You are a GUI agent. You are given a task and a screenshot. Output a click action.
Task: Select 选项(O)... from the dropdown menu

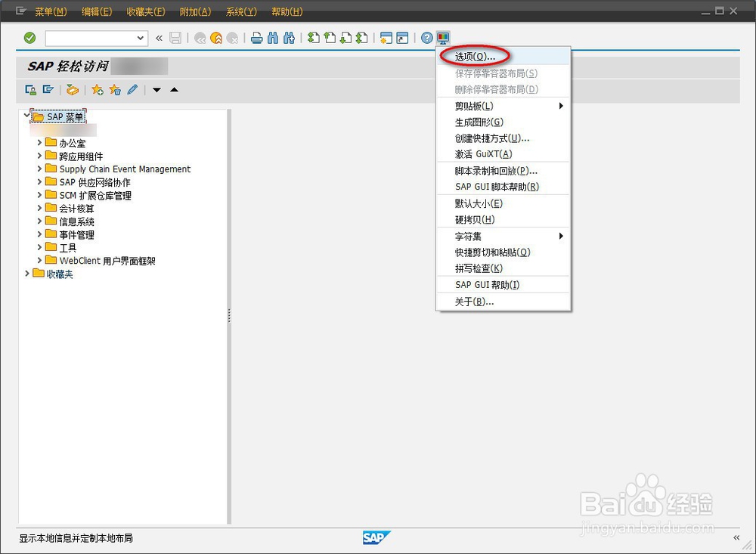tap(503, 57)
